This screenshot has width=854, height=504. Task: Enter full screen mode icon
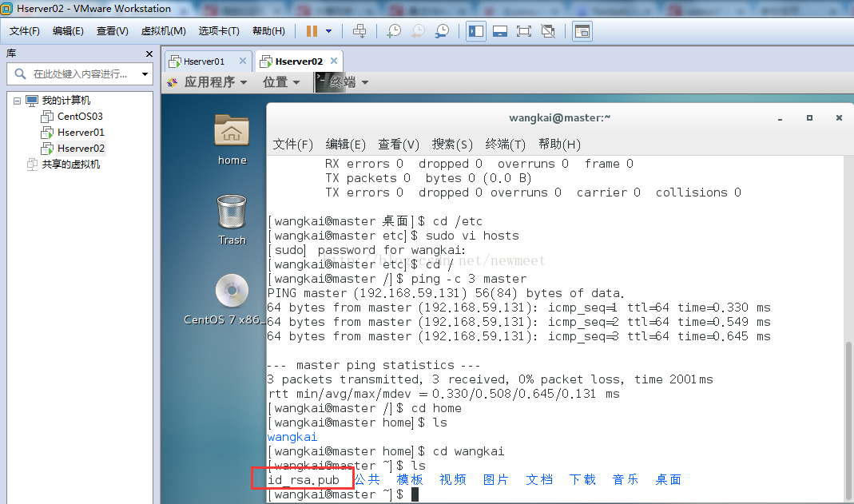pos(524,31)
